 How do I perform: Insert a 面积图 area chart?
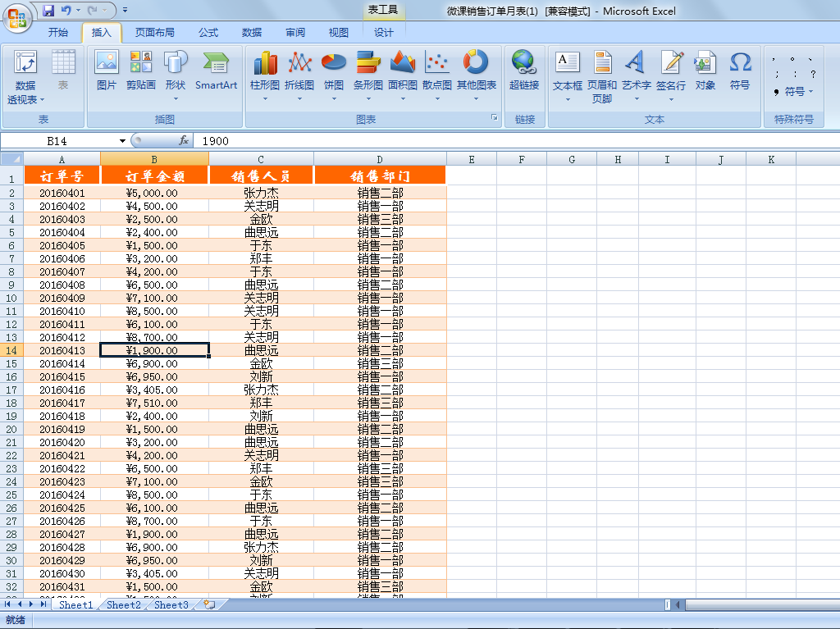[x=402, y=75]
